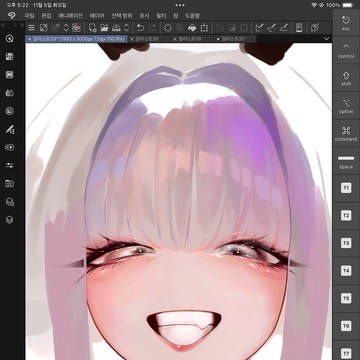Click the Deselect icon in toolbar

(x=220, y=28)
